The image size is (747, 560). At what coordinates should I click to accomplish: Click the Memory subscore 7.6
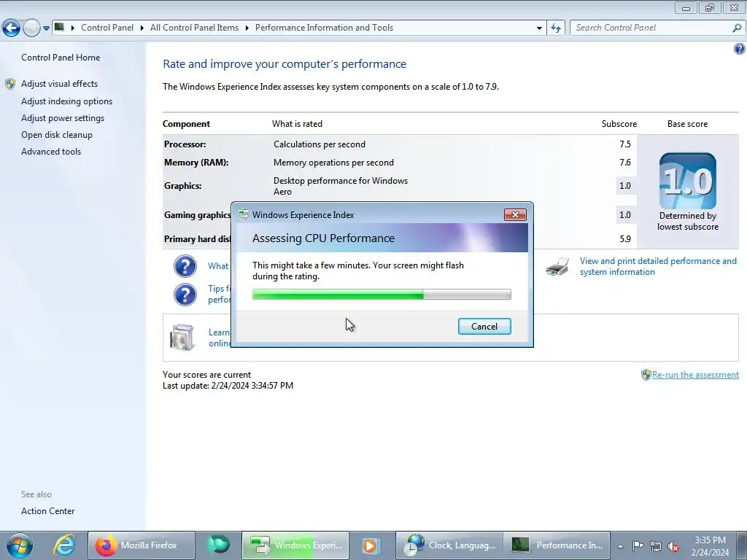coord(625,163)
